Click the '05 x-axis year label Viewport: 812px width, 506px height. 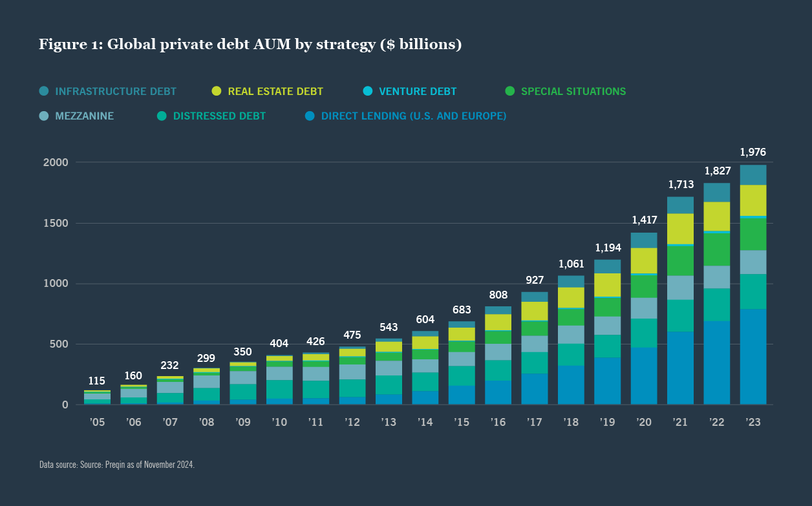[x=96, y=422]
